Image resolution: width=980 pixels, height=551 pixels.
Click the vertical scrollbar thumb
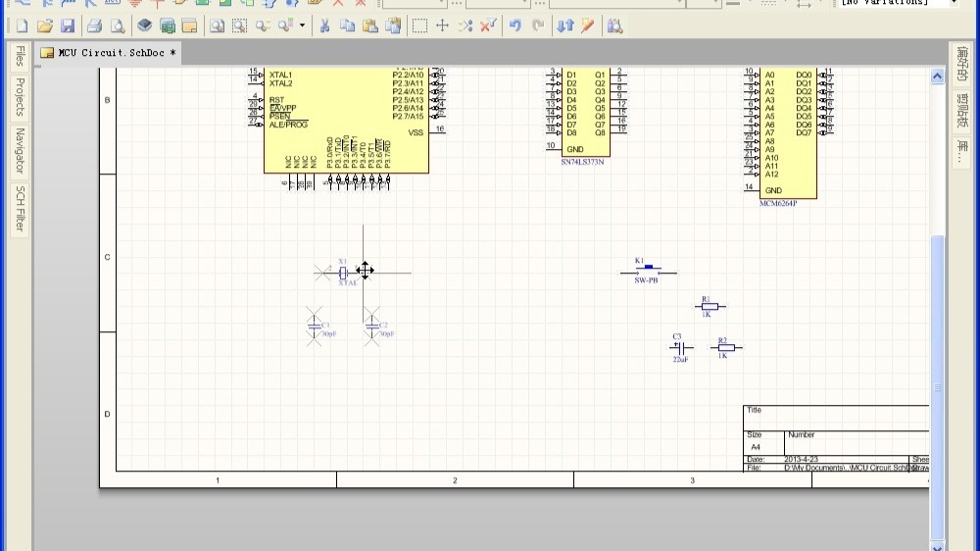[937, 386]
